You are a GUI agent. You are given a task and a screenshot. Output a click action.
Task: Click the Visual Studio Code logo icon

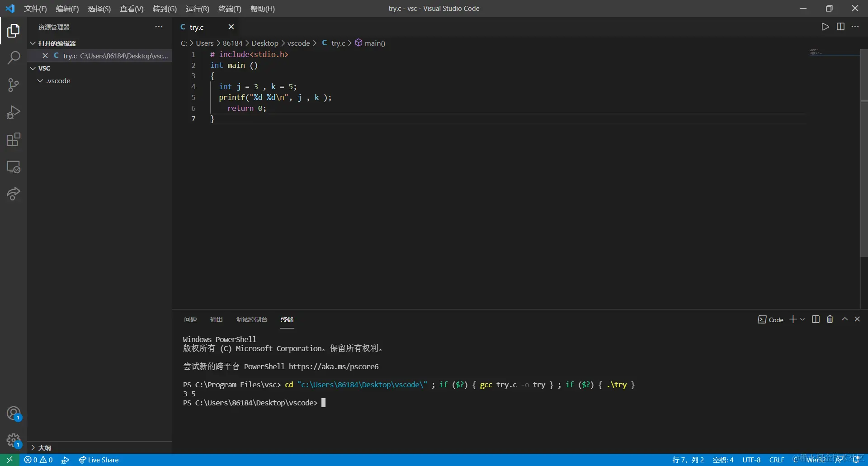[x=10, y=9]
